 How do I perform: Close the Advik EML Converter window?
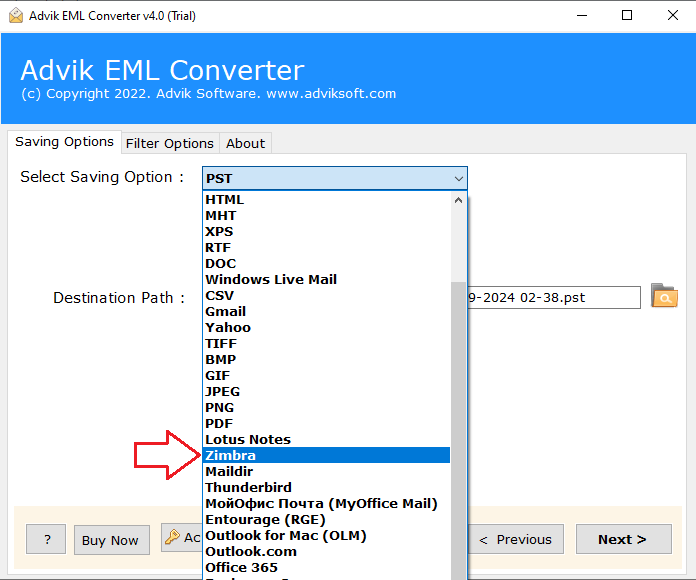(672, 16)
